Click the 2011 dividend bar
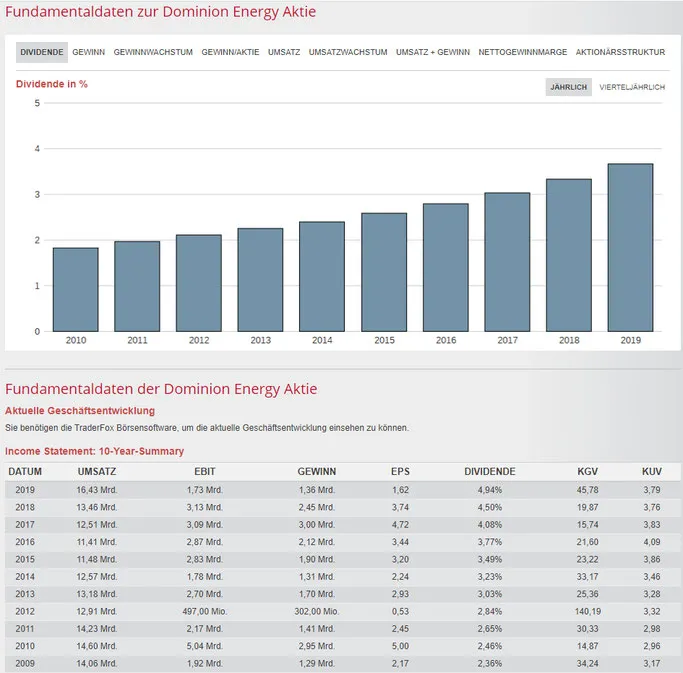The image size is (683, 673). click(137, 286)
